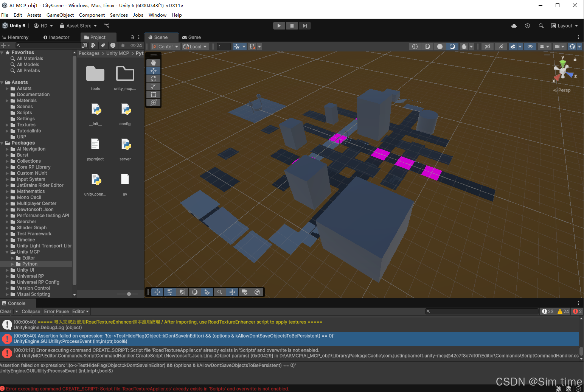Expand the Textures folder in Assets
Image resolution: width=584 pixels, height=392 pixels.
point(7,125)
